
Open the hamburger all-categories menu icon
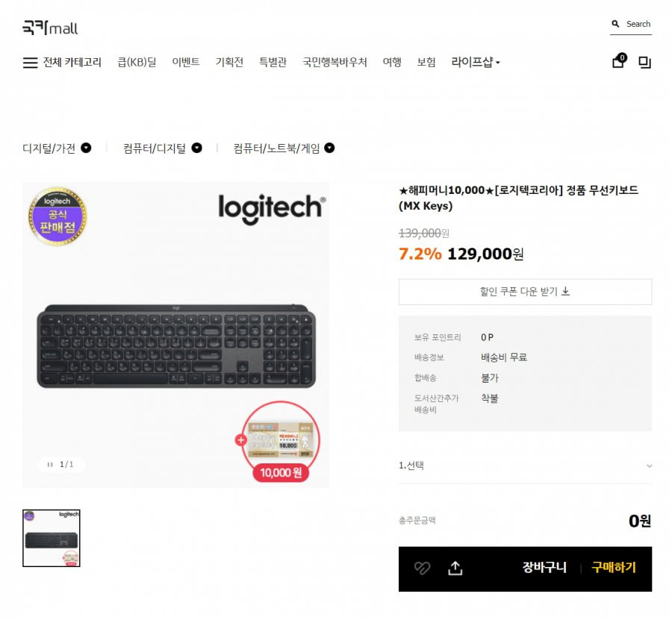30,63
